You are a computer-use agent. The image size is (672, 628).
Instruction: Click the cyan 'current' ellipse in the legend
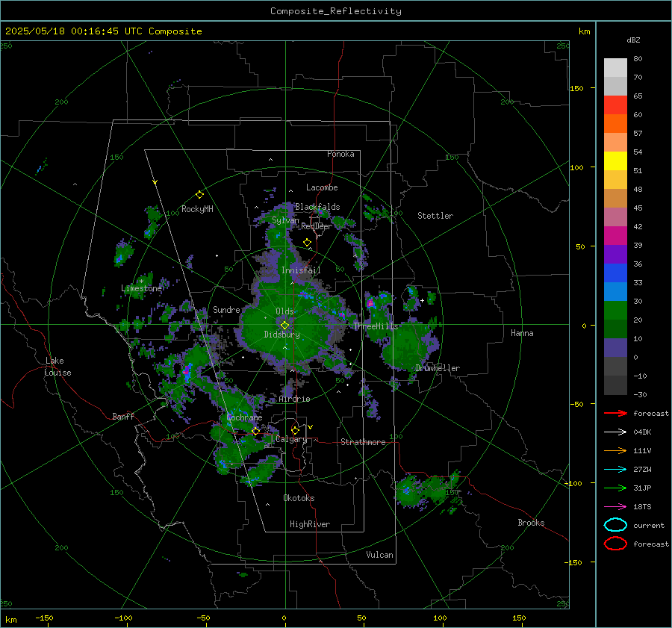pyautogui.click(x=615, y=525)
